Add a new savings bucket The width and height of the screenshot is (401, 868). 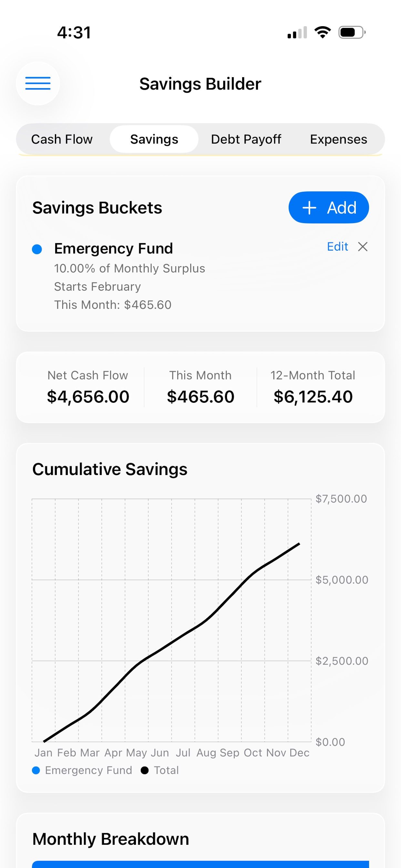[329, 208]
